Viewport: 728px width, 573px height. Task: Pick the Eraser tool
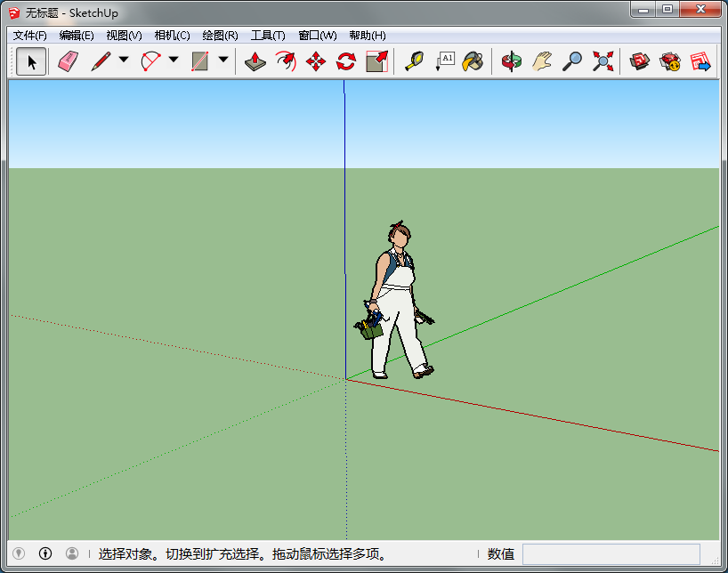coord(68,61)
